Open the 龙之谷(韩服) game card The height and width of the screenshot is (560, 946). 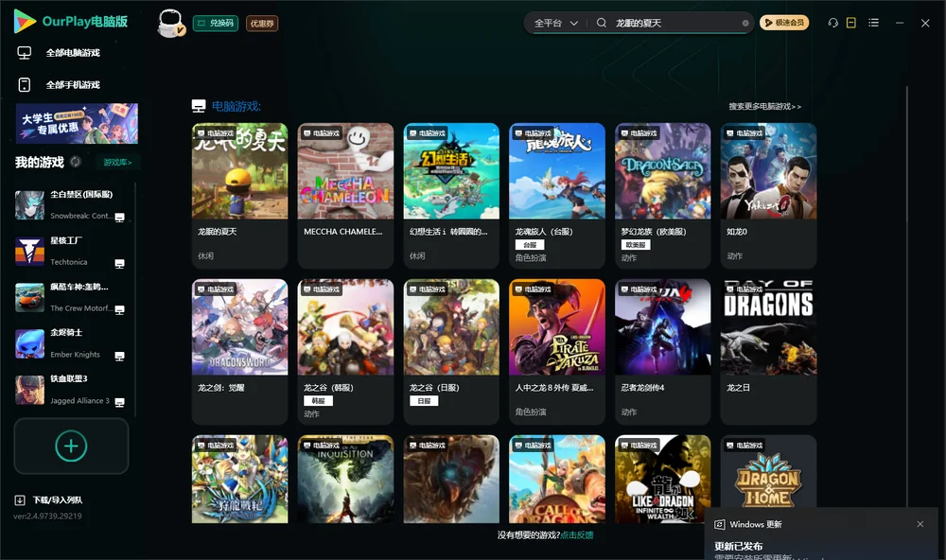345,352
